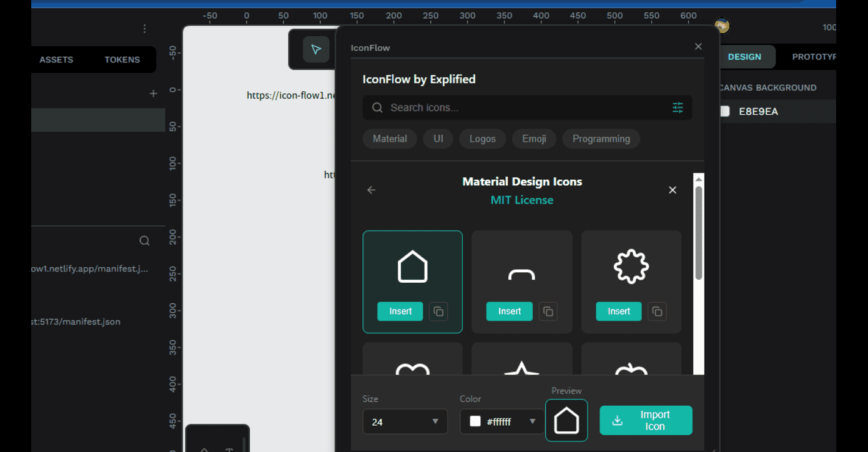Open the MIT License link
Image resolution: width=868 pixels, height=452 pixels.
[x=521, y=200]
